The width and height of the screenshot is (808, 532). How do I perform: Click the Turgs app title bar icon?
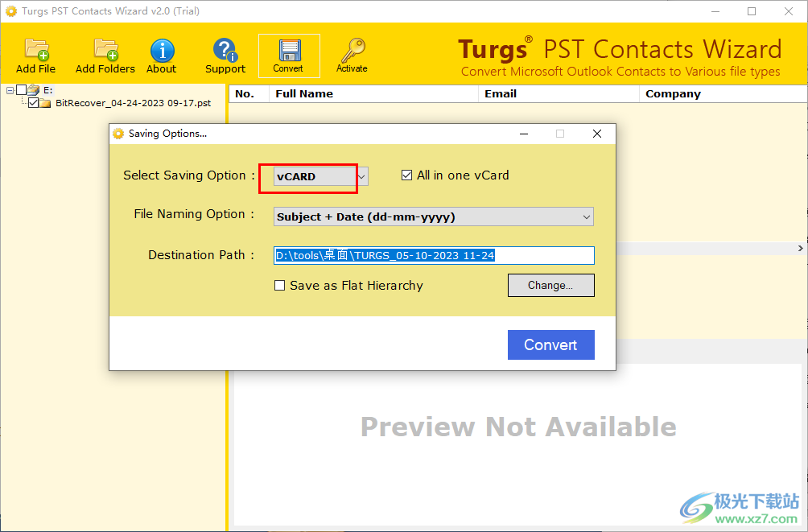(x=10, y=10)
